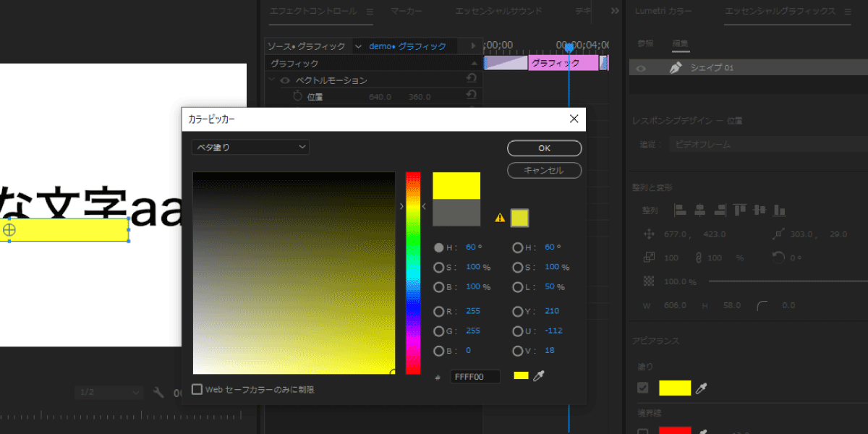Enable Web セーフカラーのみに制限 checkbox
This screenshot has width=868, height=434.
197,389
